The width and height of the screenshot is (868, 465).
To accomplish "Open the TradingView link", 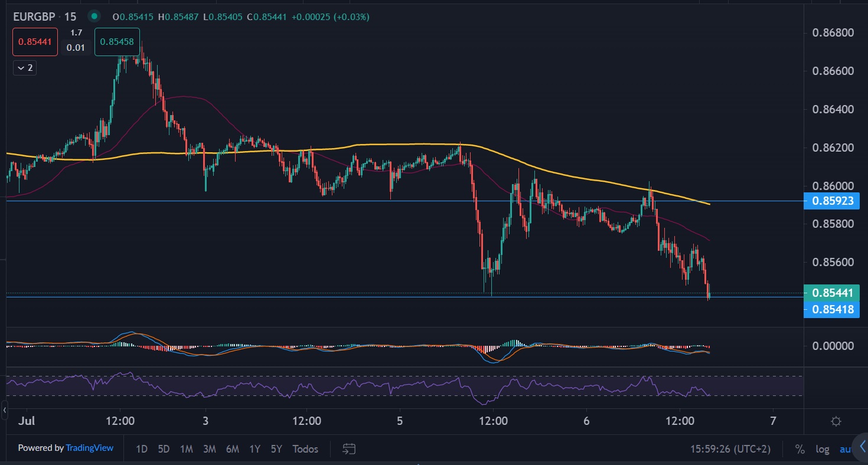I will (x=90, y=448).
